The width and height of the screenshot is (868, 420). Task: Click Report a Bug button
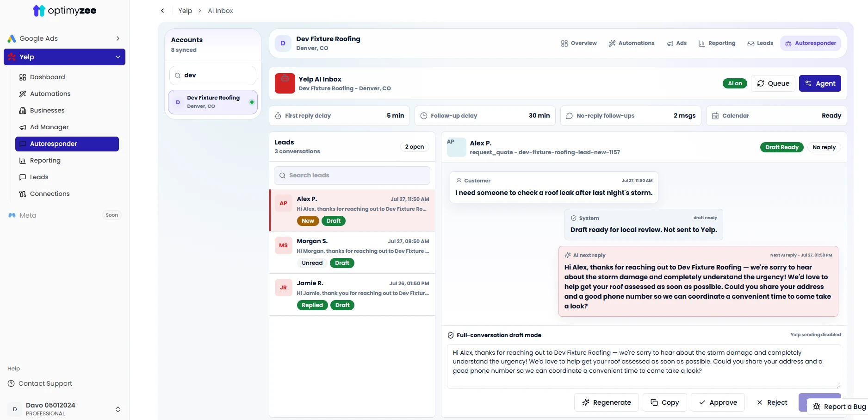839,407
